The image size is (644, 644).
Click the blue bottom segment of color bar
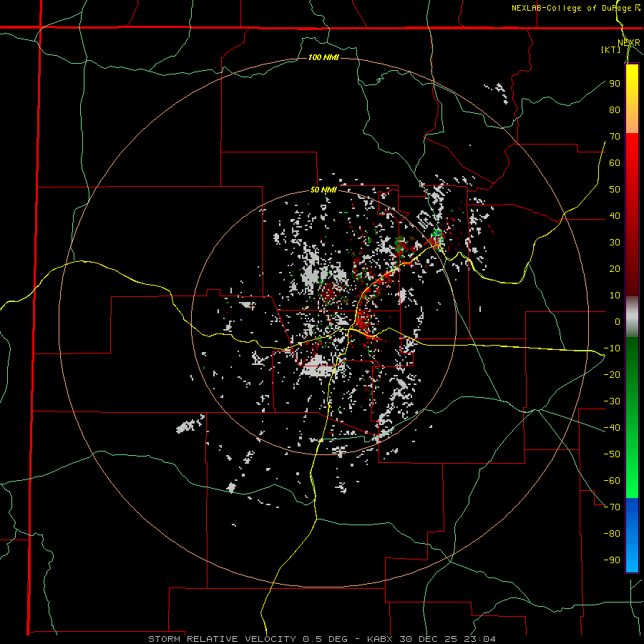[632, 535]
